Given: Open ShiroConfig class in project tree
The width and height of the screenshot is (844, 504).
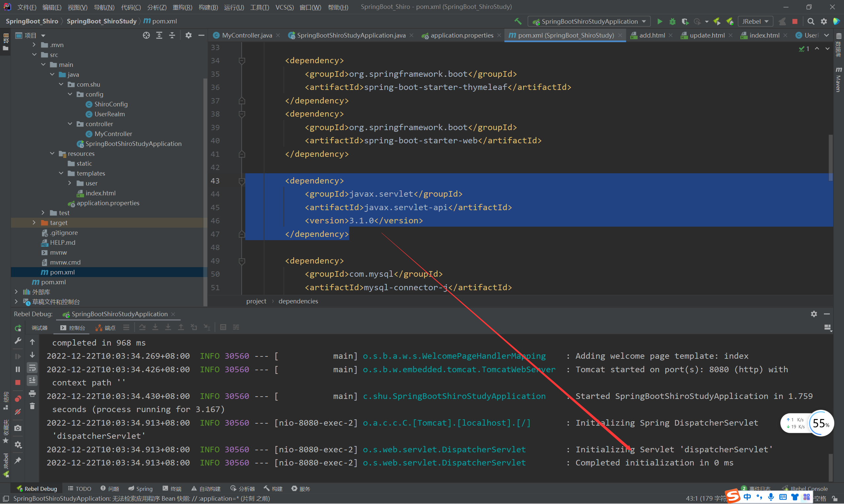Looking at the screenshot, I should (x=111, y=104).
